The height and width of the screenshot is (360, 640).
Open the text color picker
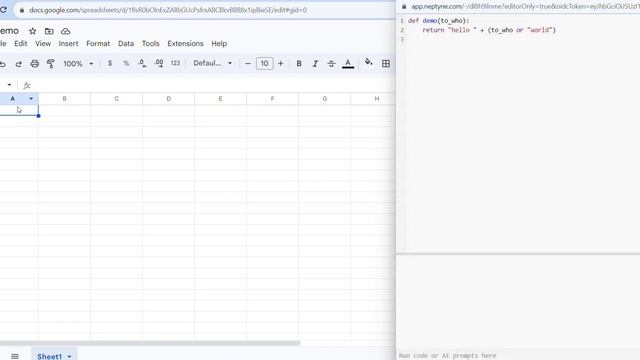[348, 64]
